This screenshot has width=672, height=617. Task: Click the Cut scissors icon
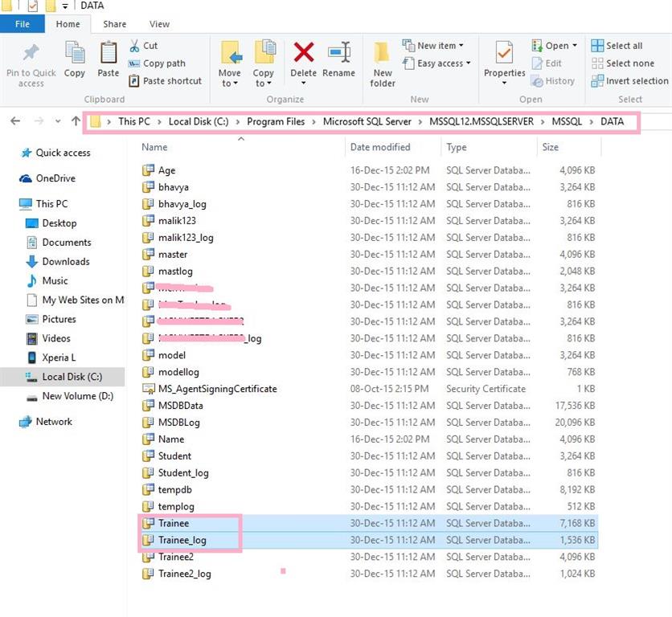click(134, 46)
